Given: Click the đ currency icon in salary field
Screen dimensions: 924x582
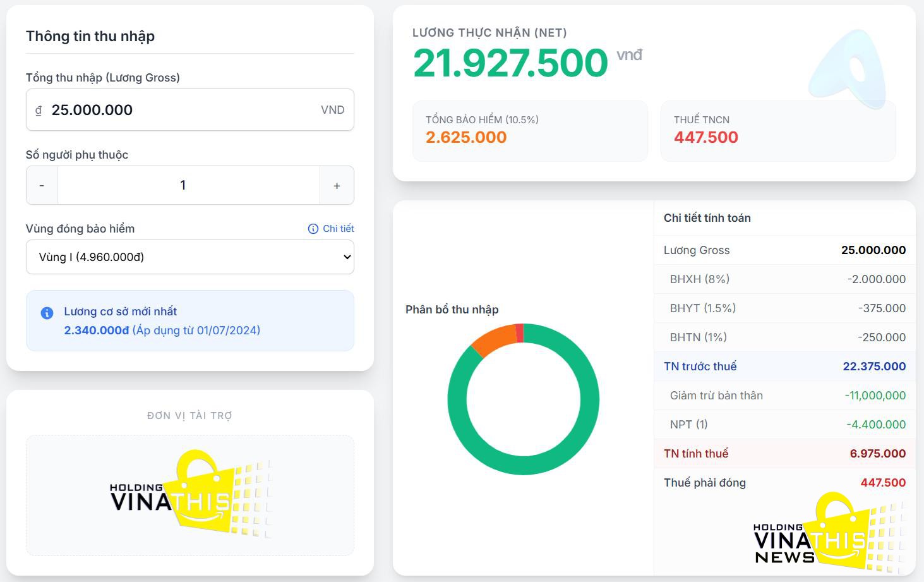Looking at the screenshot, I should tap(39, 110).
